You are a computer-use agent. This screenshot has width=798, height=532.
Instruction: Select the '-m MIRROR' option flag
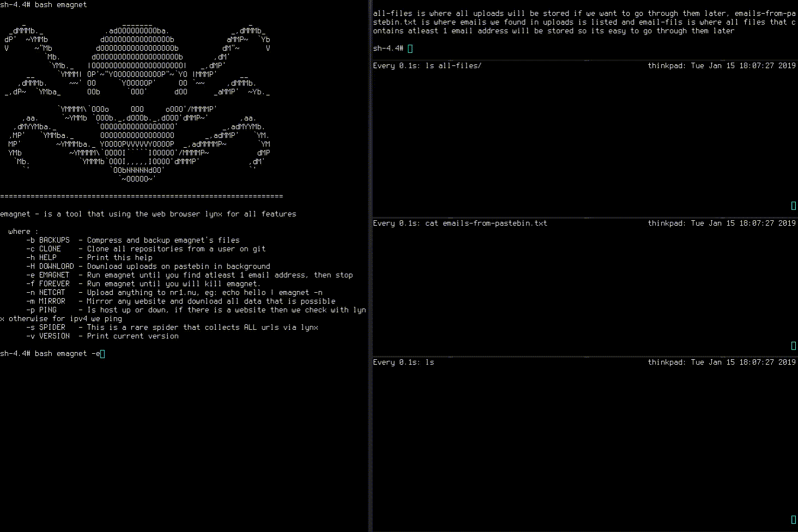click(x=46, y=301)
